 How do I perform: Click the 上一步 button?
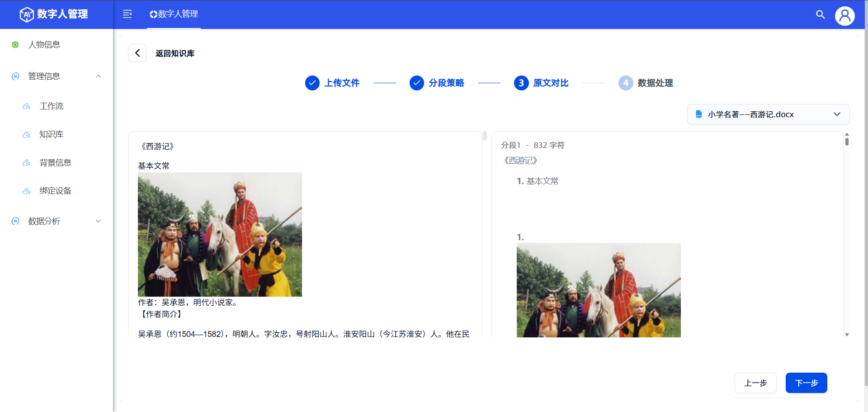tap(755, 383)
